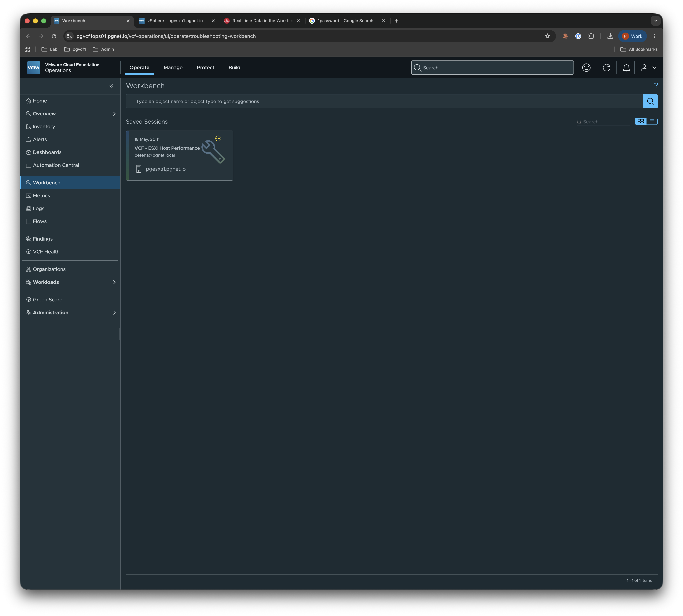Open Inventory from the sidebar
This screenshot has height=616, width=683.
pos(44,127)
